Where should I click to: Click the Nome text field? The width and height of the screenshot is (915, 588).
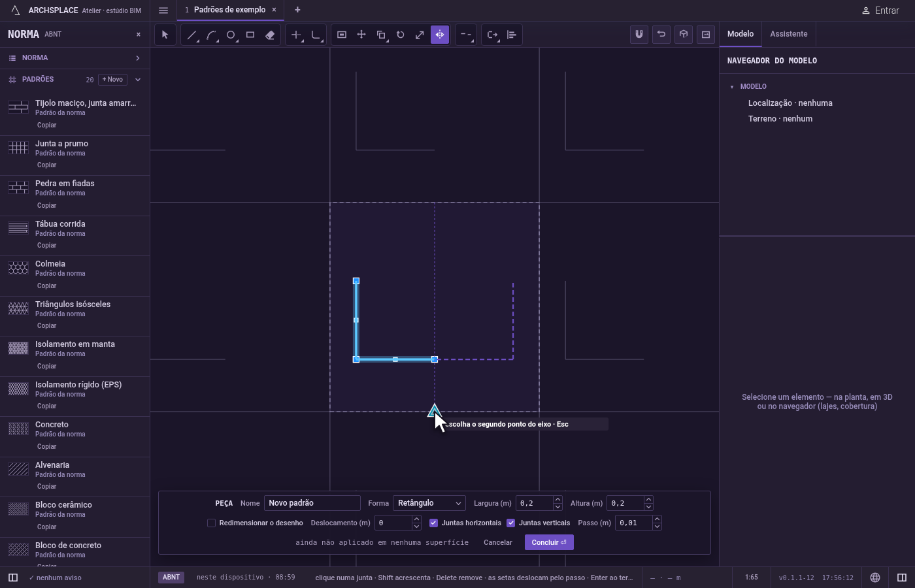312,503
